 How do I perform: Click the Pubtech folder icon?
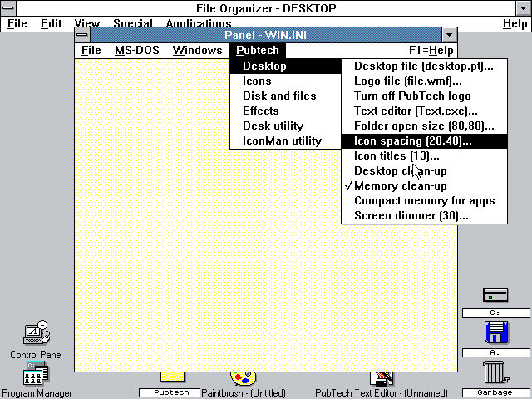(172, 377)
